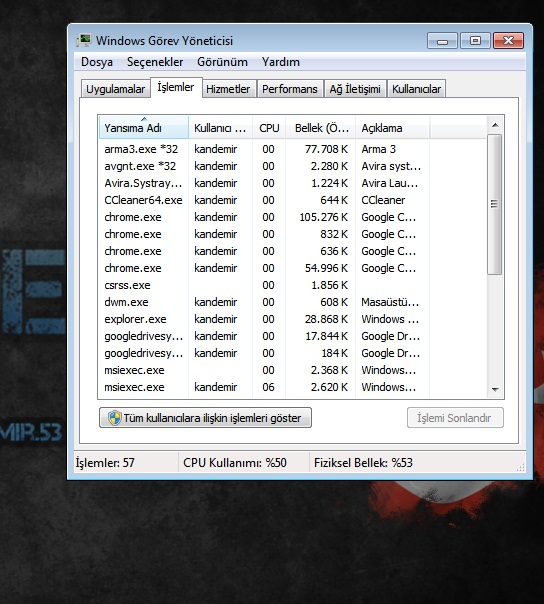The image size is (544, 604).
Task: Click CPU Kullanımı: %50 status entry
Action: [x=235, y=463]
